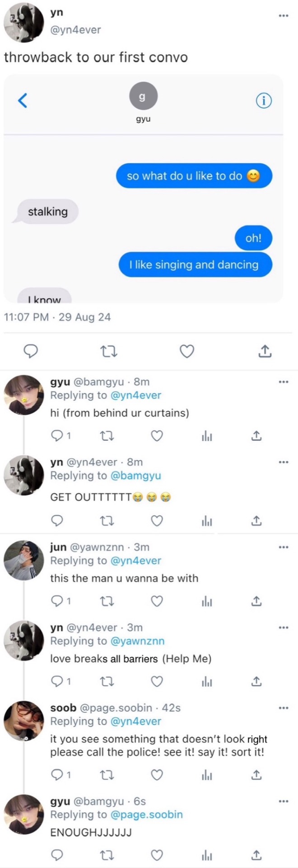View analytics for 'GET OUTTTTTT' reply
The image size is (298, 868).
pos(207,521)
